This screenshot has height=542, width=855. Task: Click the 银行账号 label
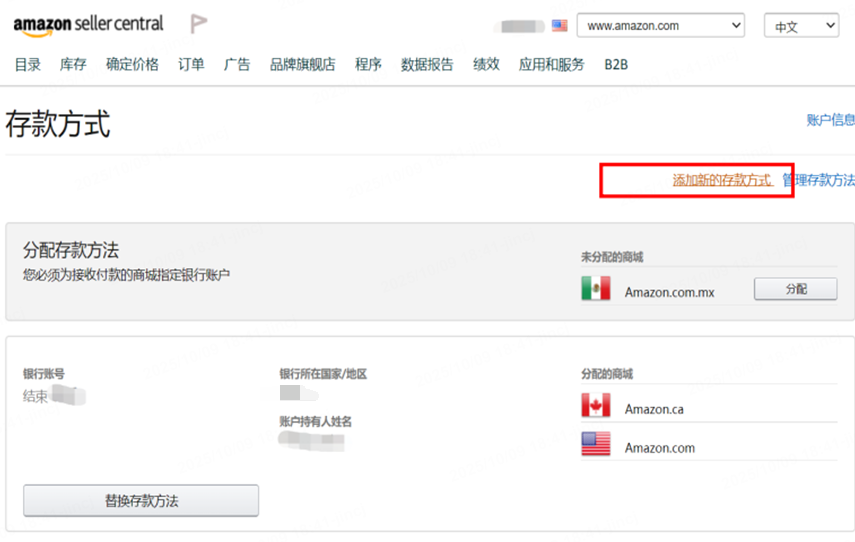tap(44, 374)
